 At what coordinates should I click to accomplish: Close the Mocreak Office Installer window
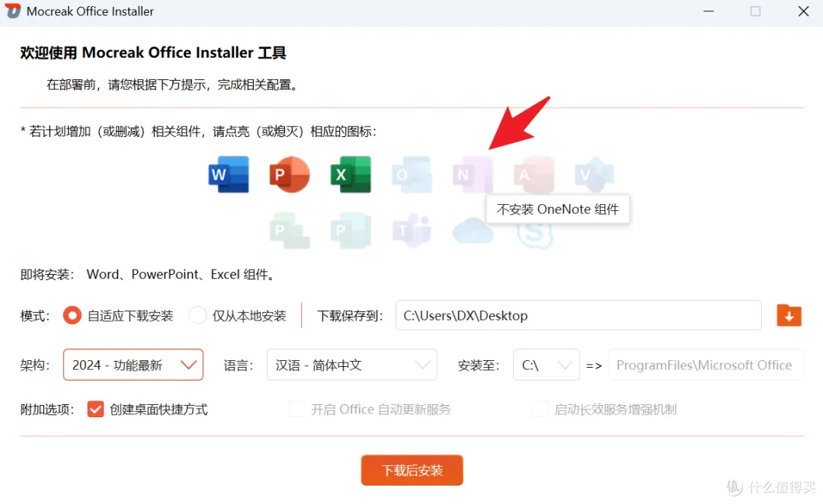coord(803,11)
